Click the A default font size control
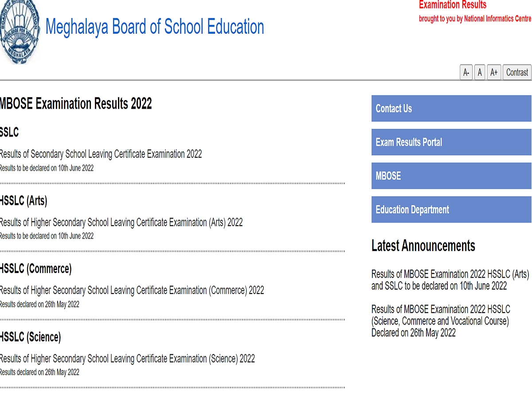The width and height of the screenshot is (532, 399). [480, 72]
